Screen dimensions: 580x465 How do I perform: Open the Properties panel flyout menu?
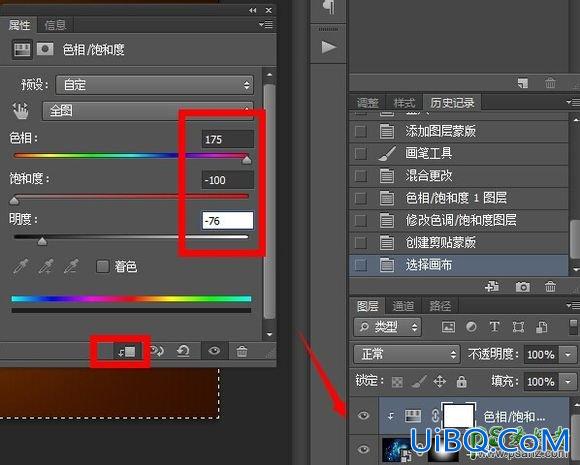[266, 25]
